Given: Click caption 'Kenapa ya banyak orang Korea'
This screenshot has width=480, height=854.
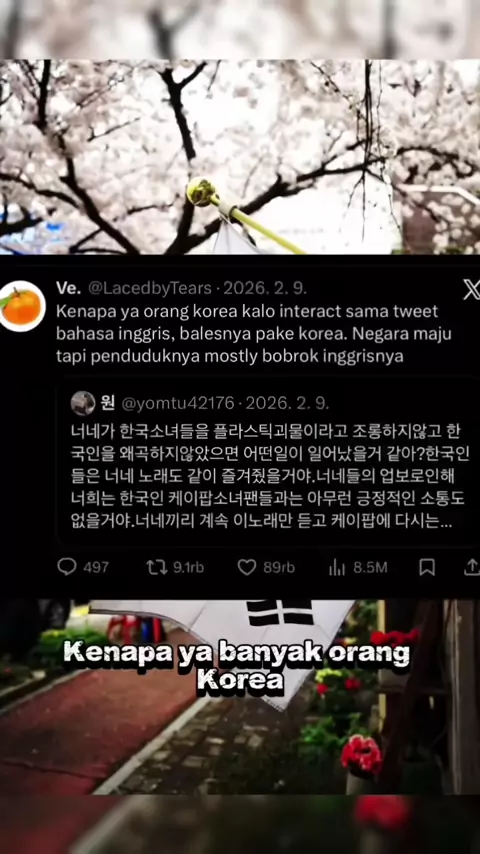Looking at the screenshot, I should (236, 668).
